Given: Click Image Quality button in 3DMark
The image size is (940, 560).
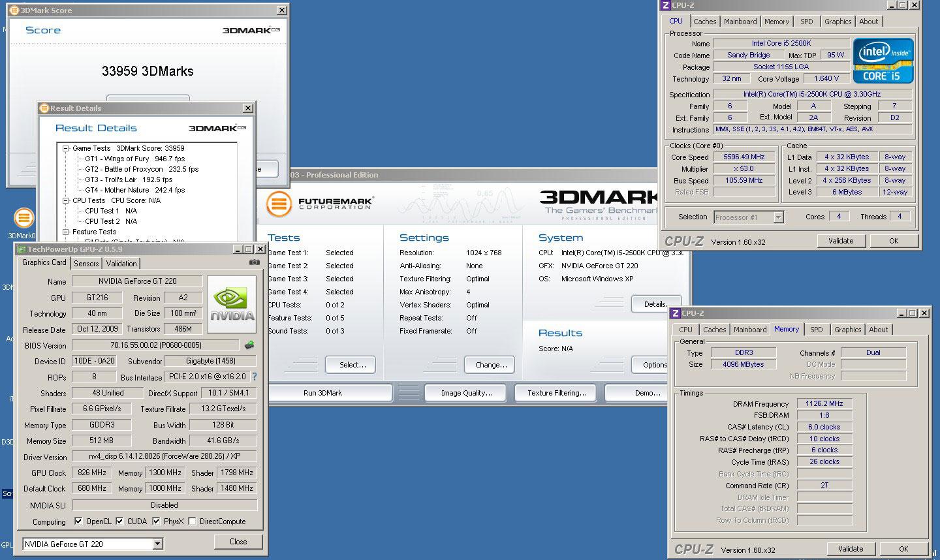Looking at the screenshot, I should coord(467,393).
